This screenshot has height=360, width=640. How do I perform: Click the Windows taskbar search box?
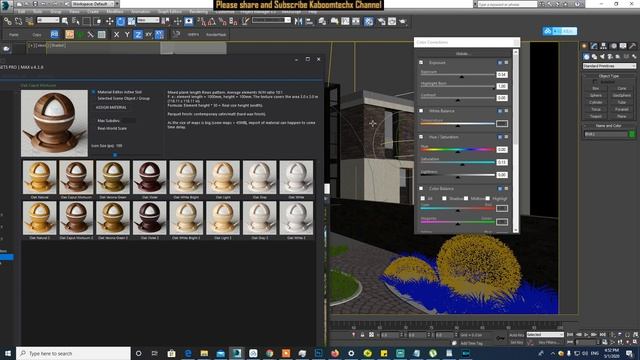tap(73, 353)
